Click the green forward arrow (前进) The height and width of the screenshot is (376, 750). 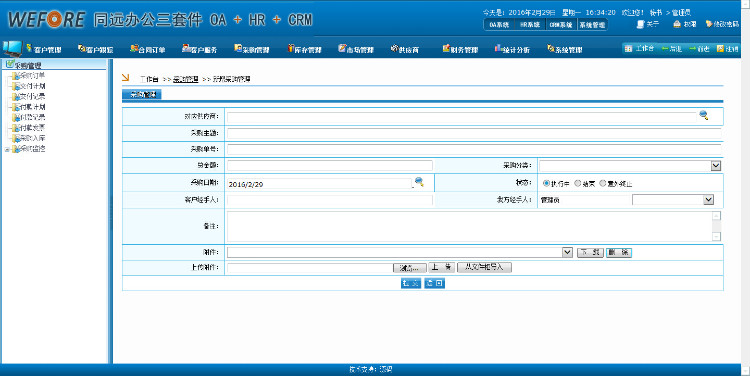[692, 49]
